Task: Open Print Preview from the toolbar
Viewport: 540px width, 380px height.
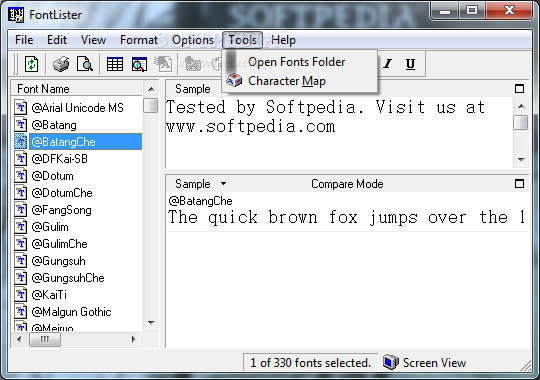Action: click(85, 64)
